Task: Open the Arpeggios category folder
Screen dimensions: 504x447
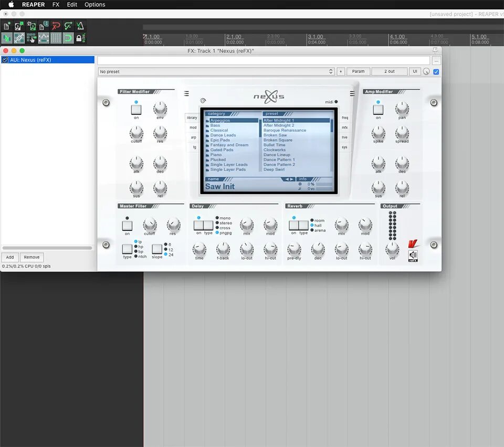Action: click(x=232, y=121)
